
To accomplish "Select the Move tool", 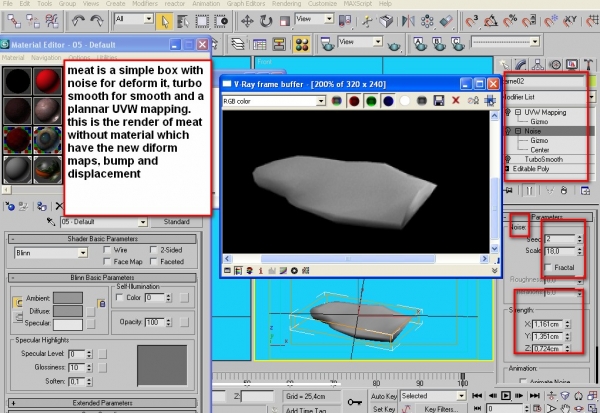I will point(247,21).
